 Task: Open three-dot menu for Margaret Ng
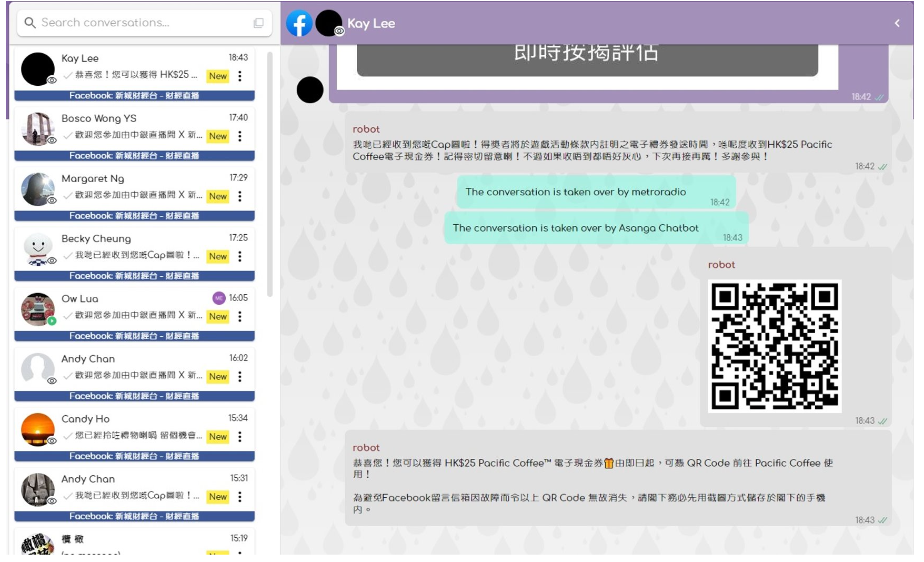pos(240,196)
